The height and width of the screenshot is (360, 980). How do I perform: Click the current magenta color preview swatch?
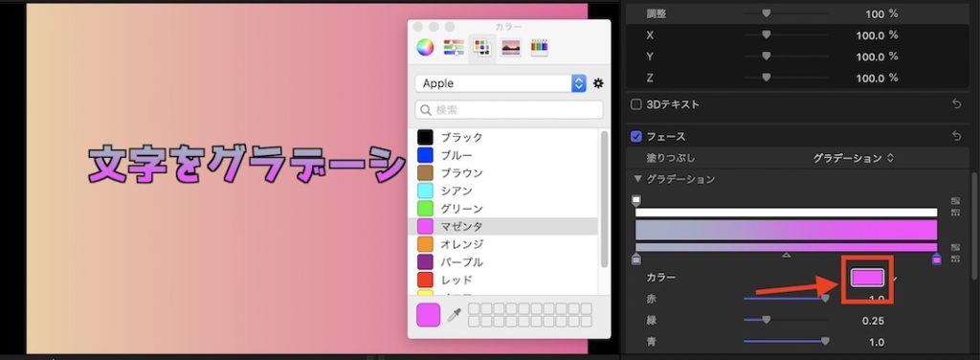(428, 315)
